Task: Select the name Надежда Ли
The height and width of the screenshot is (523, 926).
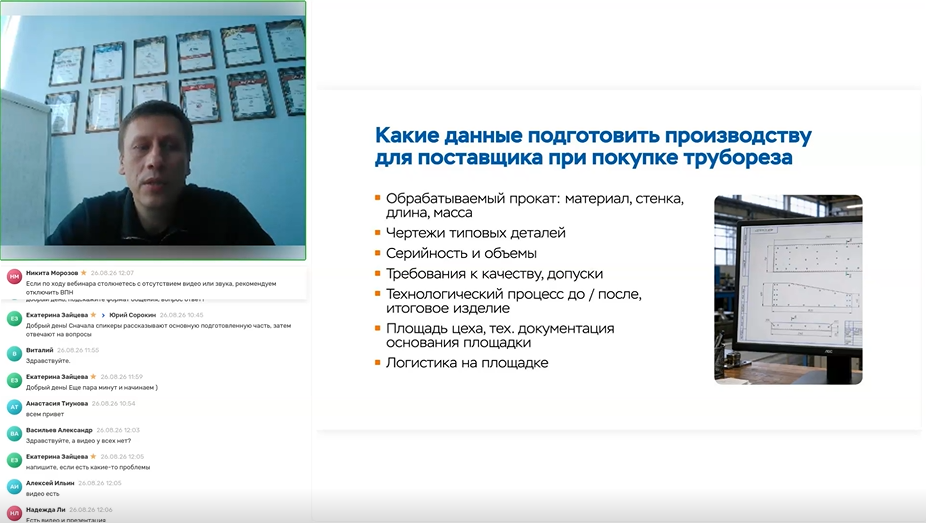Action: [x=45, y=510]
